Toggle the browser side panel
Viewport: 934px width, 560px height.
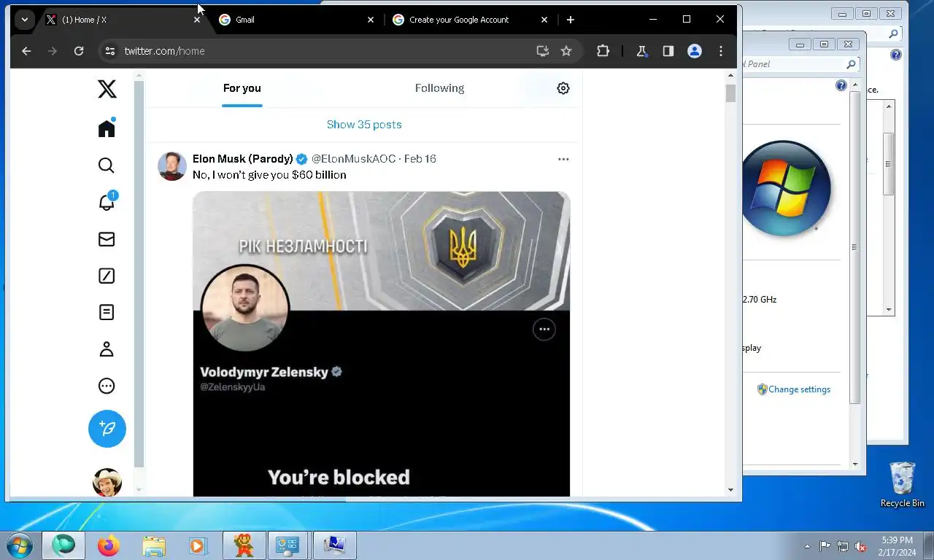pos(668,51)
